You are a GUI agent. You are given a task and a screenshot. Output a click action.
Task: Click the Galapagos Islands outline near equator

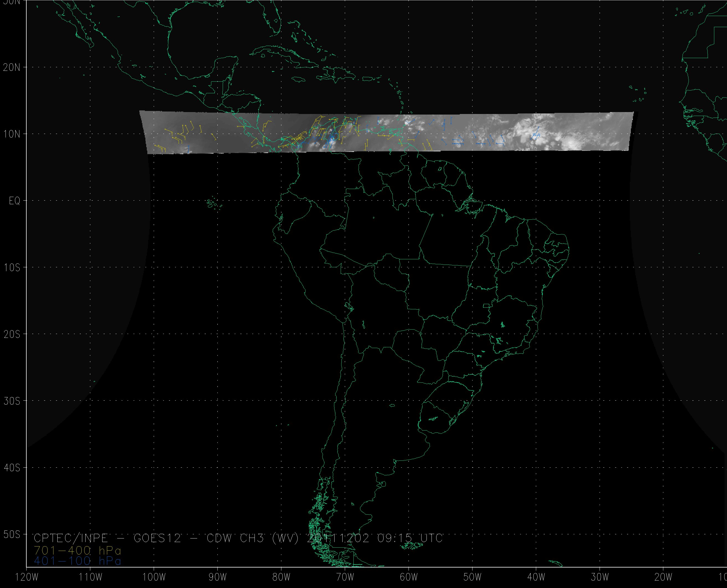coord(211,204)
